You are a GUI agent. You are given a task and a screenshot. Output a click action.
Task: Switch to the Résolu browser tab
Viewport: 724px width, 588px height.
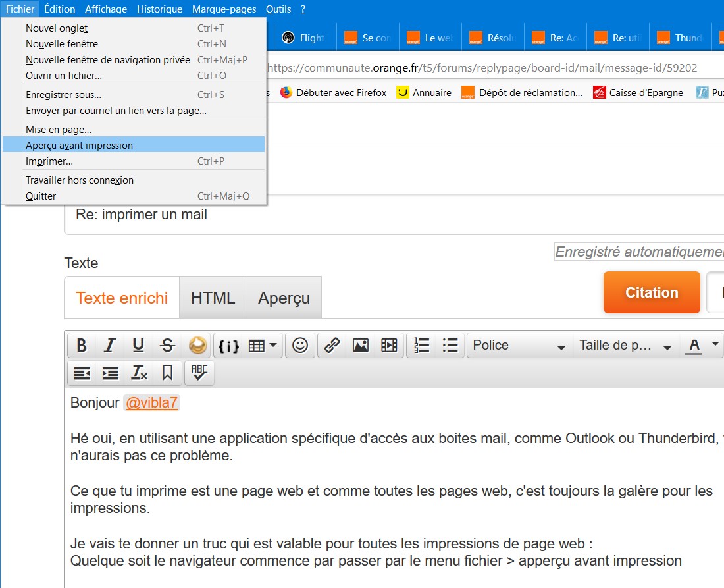pos(494,38)
